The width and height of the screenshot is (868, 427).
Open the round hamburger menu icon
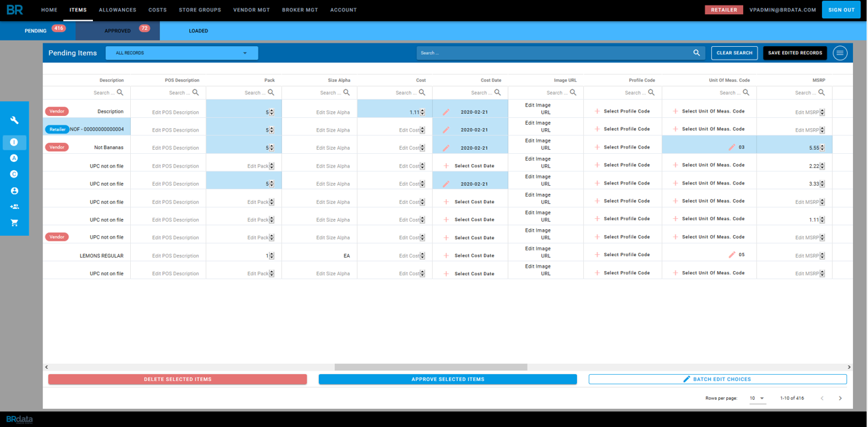tap(840, 53)
